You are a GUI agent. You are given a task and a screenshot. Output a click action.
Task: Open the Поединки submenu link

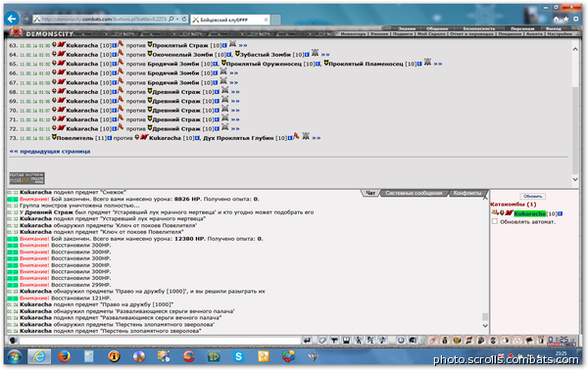[x=509, y=33]
